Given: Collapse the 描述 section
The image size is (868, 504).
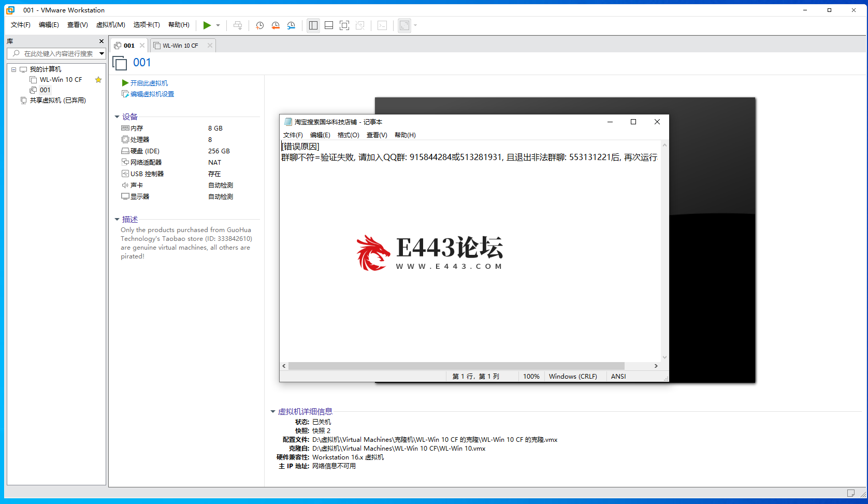Looking at the screenshot, I should click(117, 220).
